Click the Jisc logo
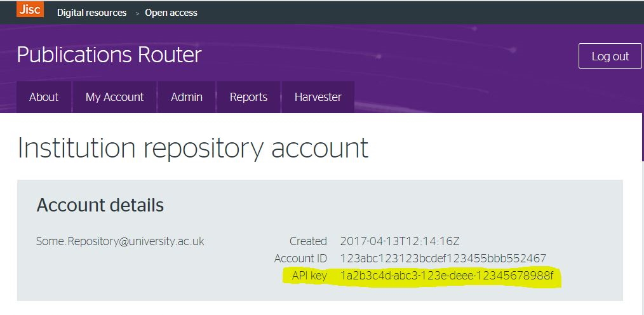This screenshot has height=315, width=644. click(30, 10)
